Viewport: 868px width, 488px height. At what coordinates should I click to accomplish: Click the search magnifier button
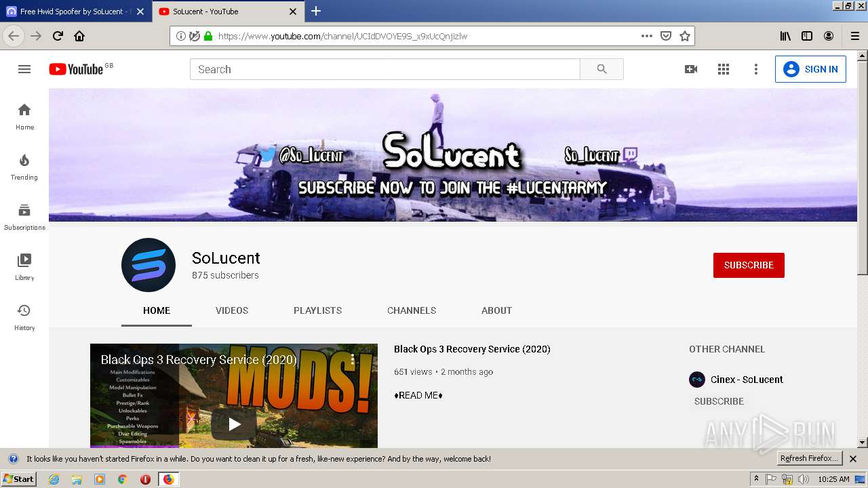601,69
